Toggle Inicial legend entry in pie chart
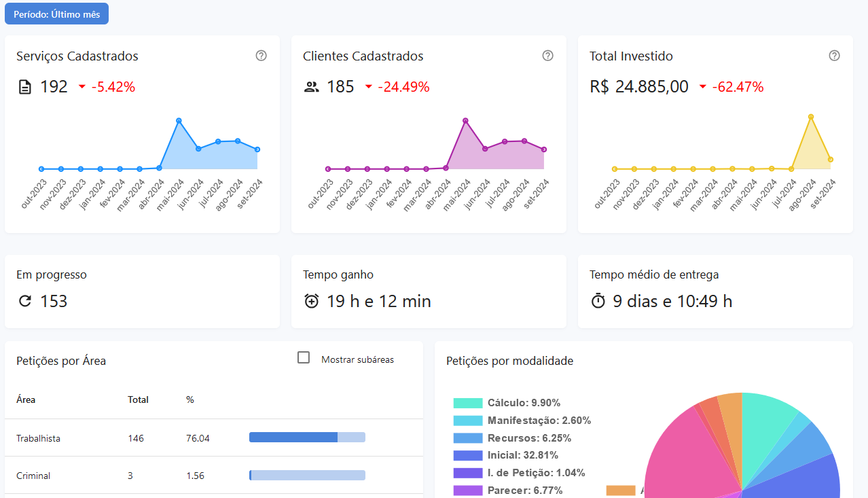Viewport: 868px width, 498px height. tap(503, 455)
